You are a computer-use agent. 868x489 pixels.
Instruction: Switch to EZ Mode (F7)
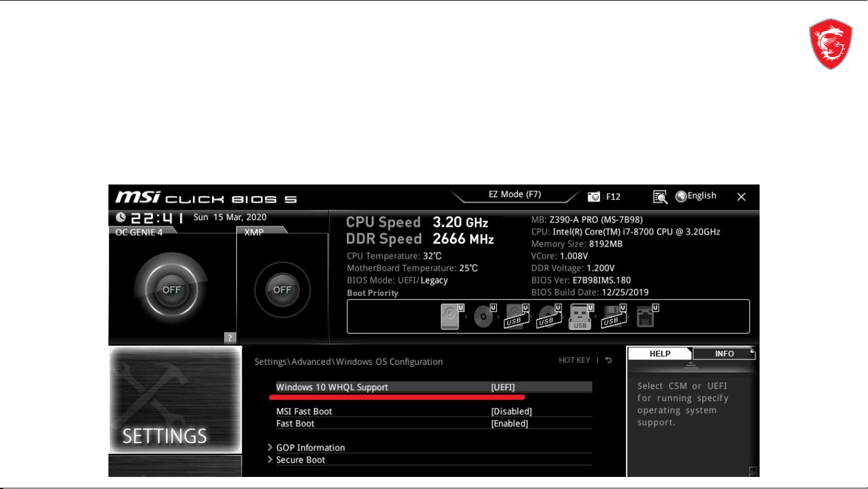point(514,195)
